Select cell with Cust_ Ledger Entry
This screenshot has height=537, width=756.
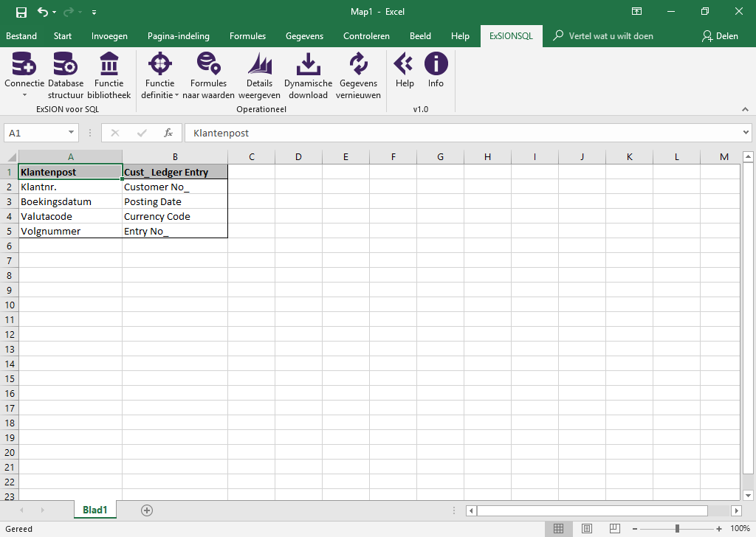tap(175, 172)
